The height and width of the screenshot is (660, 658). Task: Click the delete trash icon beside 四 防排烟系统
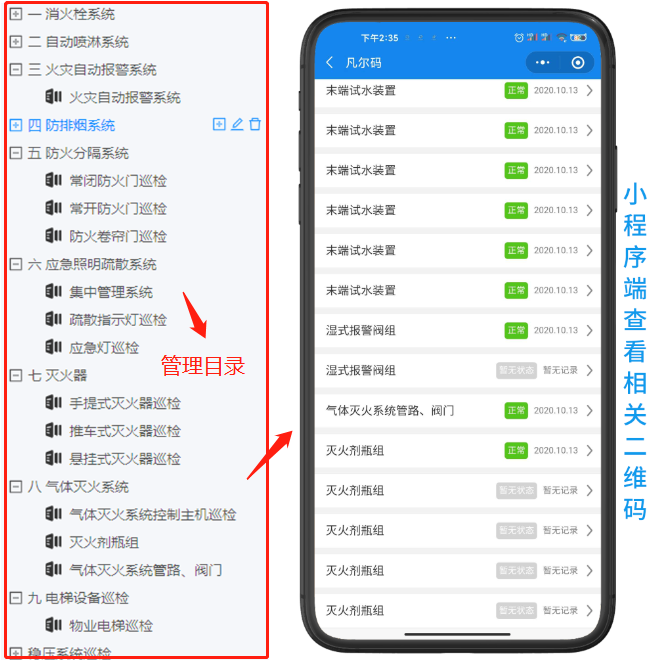click(255, 124)
